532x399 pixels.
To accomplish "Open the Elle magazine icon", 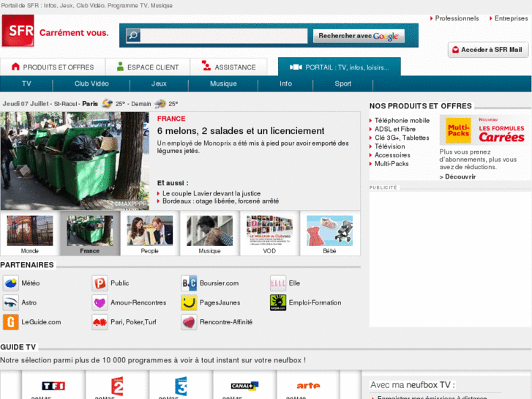I will (278, 283).
